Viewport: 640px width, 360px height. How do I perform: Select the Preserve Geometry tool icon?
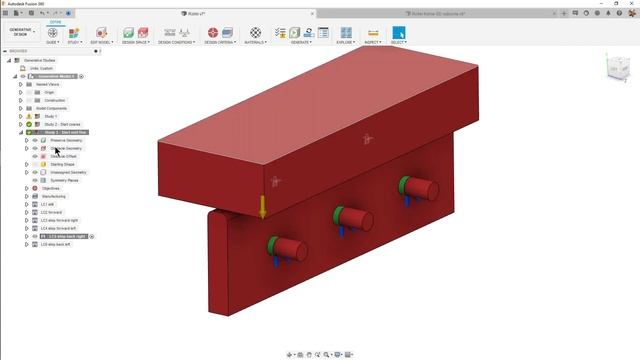coord(129,33)
